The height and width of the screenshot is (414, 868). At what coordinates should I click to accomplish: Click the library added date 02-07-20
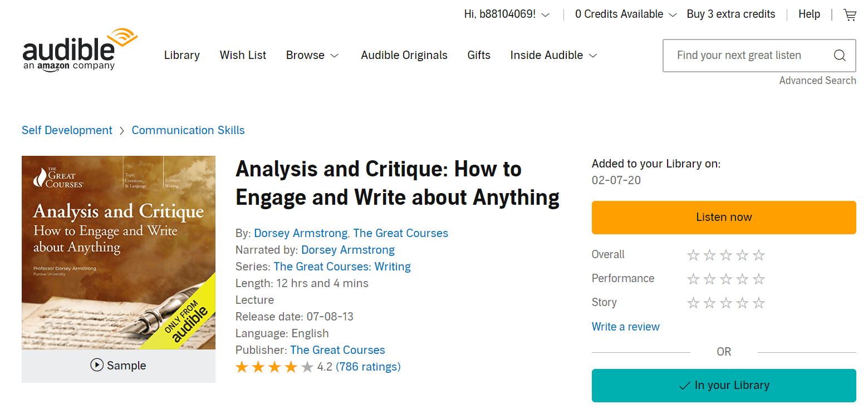pyautogui.click(x=616, y=181)
